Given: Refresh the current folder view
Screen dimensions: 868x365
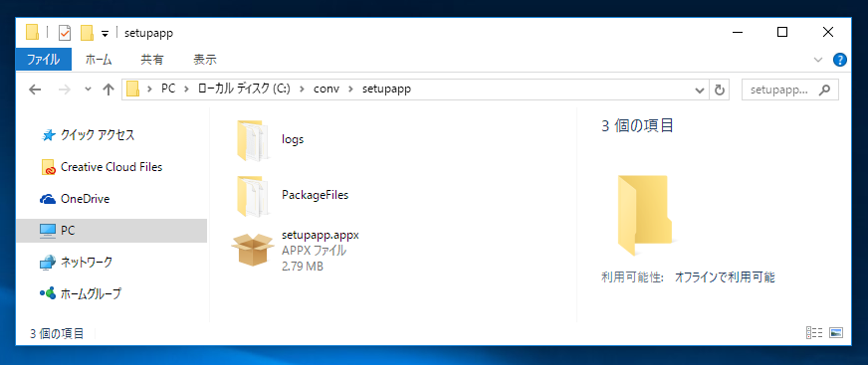Looking at the screenshot, I should 719,90.
